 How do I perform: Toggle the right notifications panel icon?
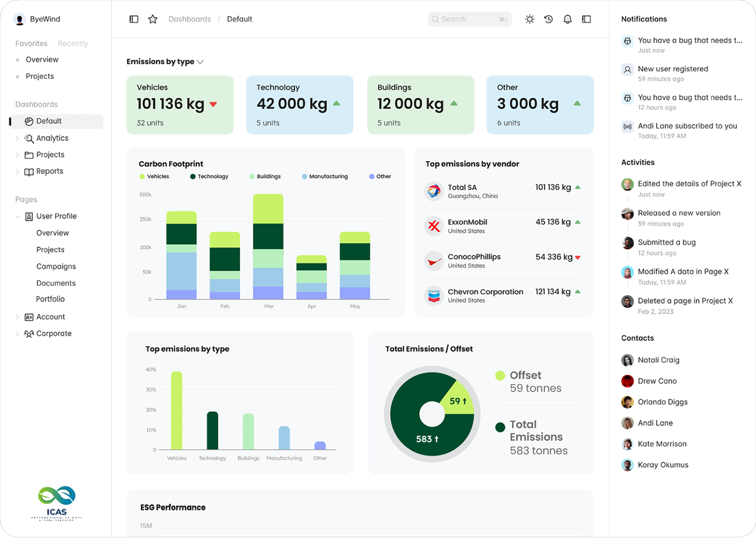(587, 19)
